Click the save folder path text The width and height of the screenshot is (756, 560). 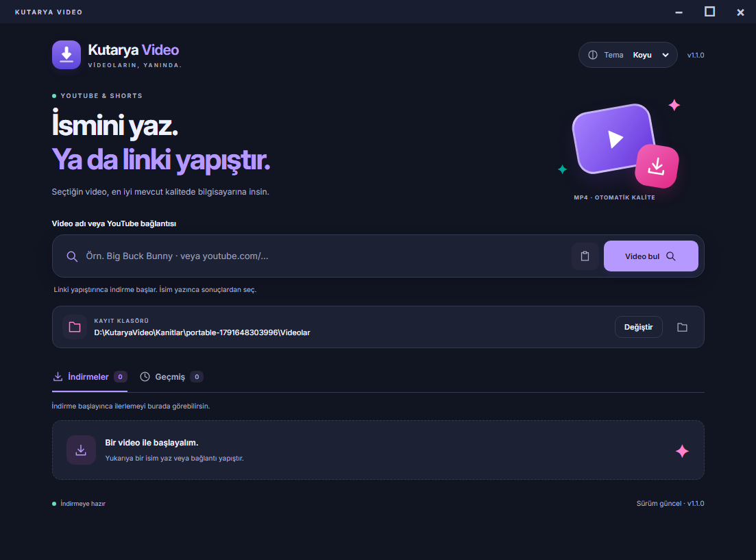click(x=202, y=333)
